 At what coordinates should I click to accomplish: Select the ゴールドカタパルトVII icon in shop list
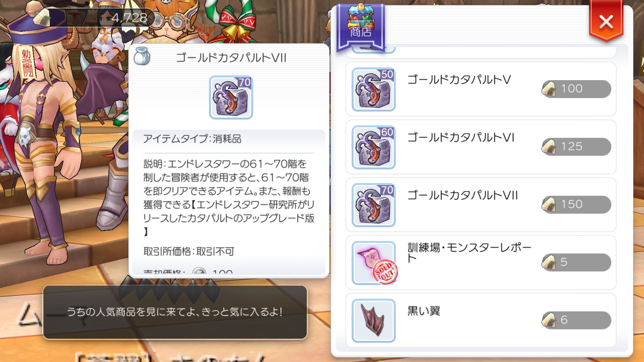coord(373,205)
